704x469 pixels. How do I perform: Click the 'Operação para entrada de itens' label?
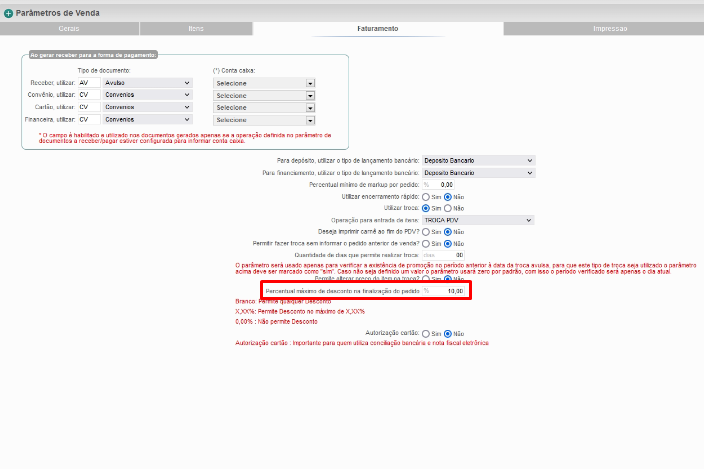pyautogui.click(x=375, y=220)
